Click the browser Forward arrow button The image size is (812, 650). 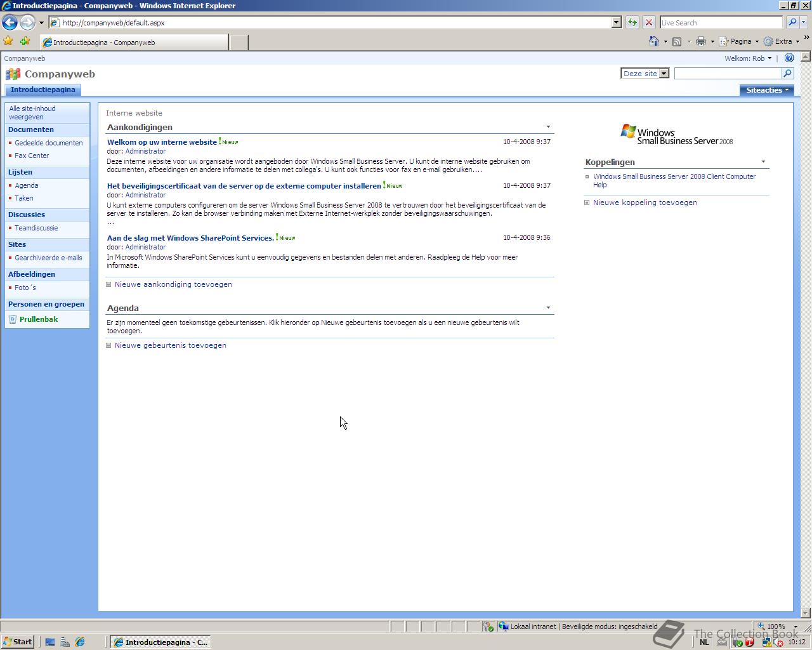[27, 23]
